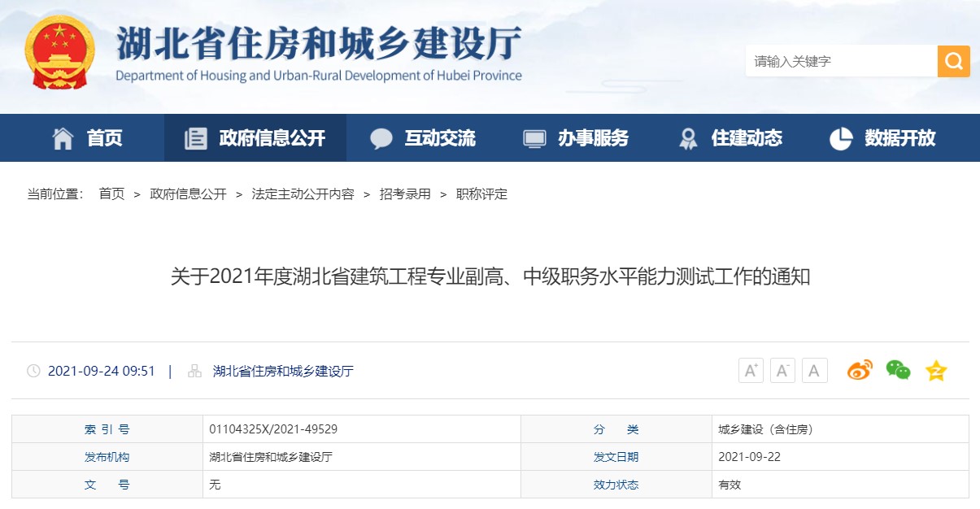Go to 首页 in the breadcrumb
Image resolution: width=980 pixels, height=509 pixels.
tap(111, 194)
